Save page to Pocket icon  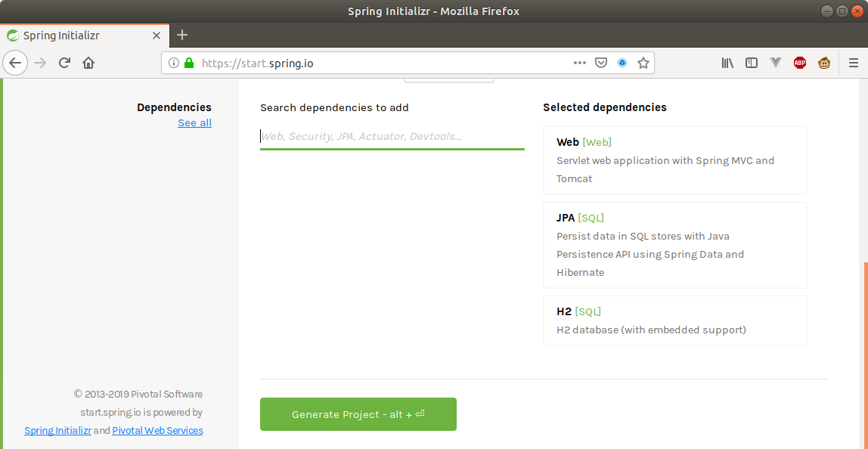tap(600, 63)
